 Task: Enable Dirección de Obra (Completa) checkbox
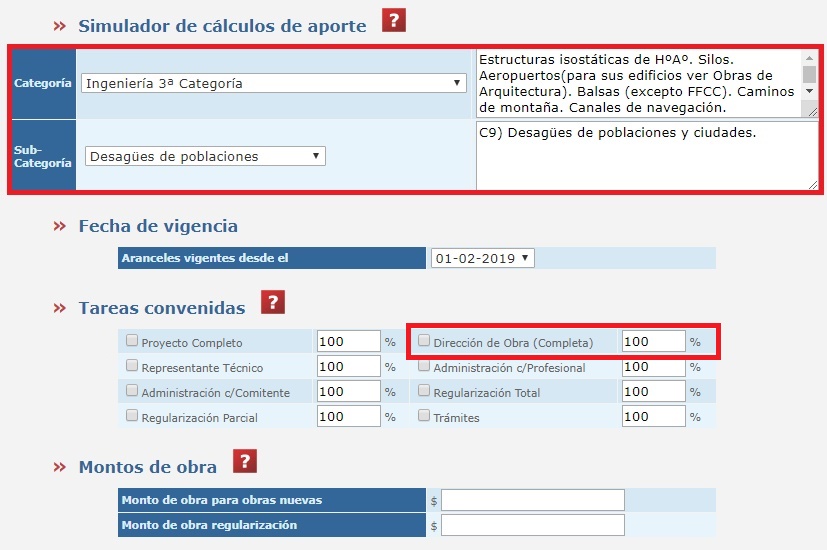424,341
